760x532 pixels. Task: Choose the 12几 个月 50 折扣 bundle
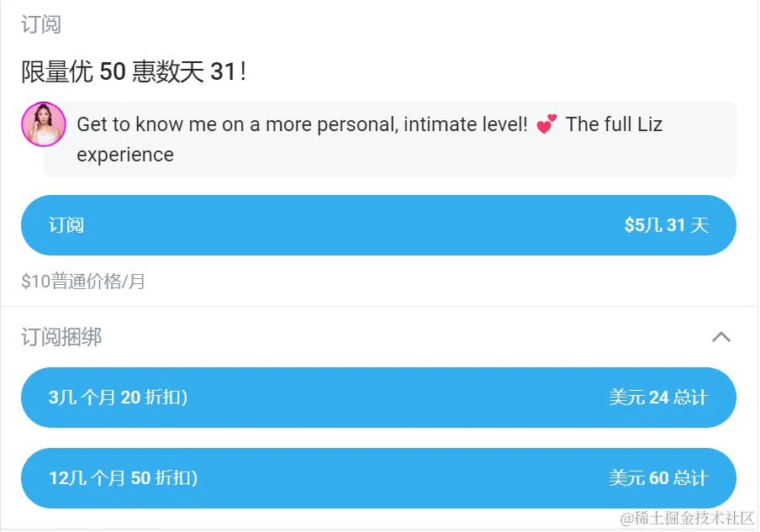pyautogui.click(x=123, y=478)
